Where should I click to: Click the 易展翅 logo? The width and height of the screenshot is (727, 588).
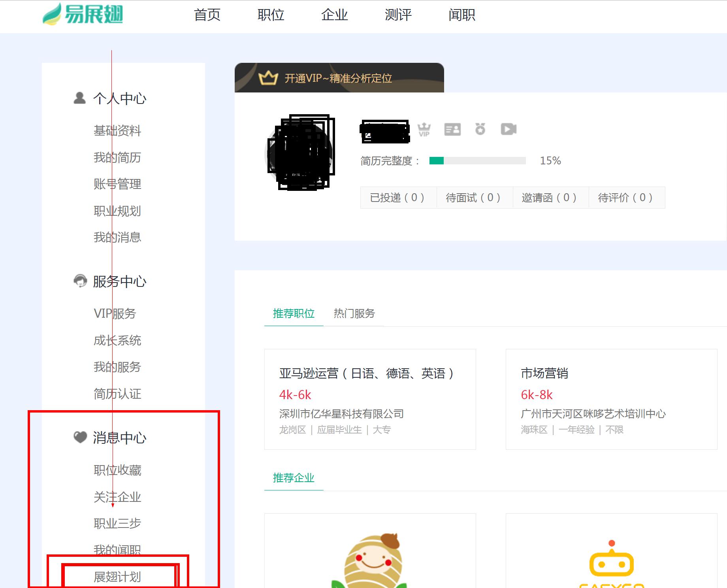[83, 15]
